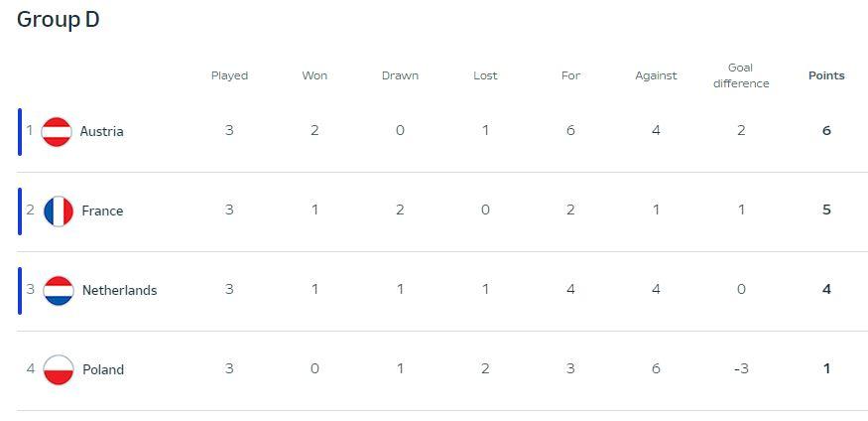Select the Netherlands team name

[x=119, y=290]
